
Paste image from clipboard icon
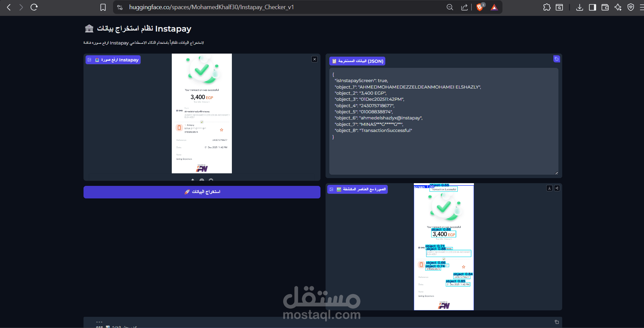click(211, 180)
